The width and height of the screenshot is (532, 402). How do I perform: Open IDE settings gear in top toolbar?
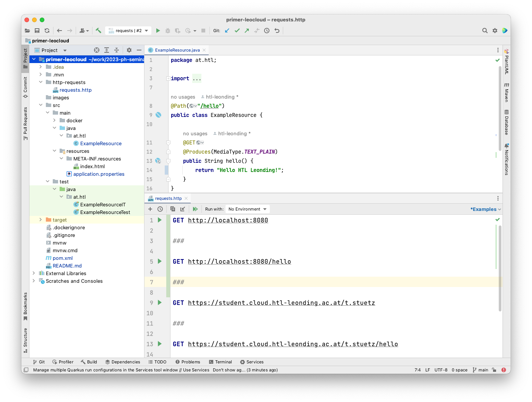(x=495, y=31)
